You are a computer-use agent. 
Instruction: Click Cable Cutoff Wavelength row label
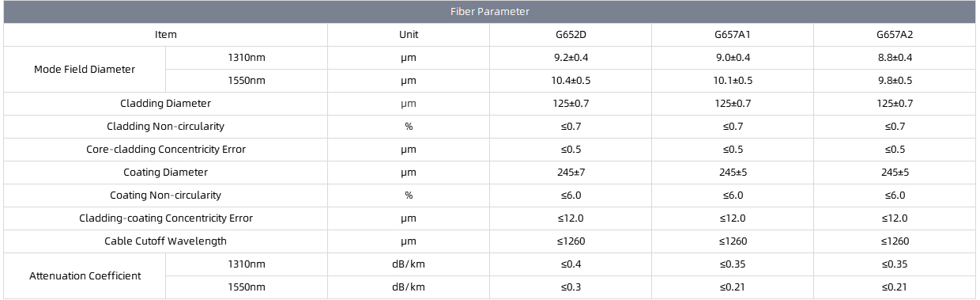point(166,241)
